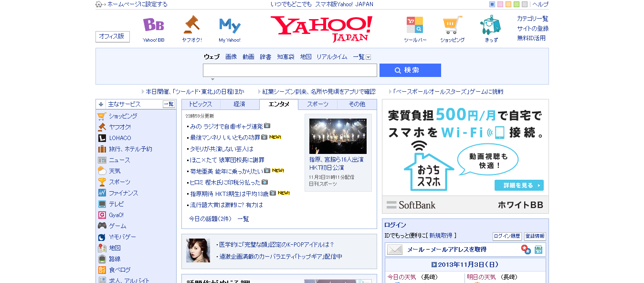Click the sidebar ヤフオク! gavel icon
The width and height of the screenshot is (644, 283).
click(102, 127)
